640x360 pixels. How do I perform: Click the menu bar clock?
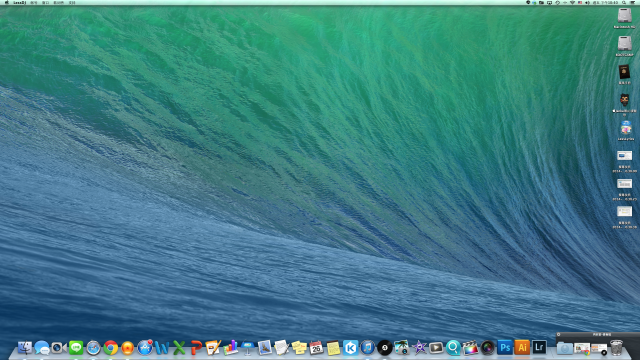click(605, 2)
